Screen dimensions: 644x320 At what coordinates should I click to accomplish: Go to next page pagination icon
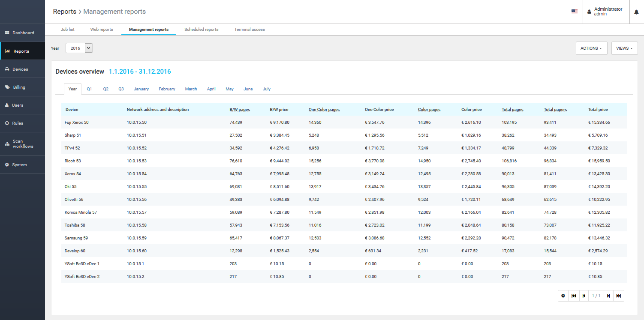point(608,296)
